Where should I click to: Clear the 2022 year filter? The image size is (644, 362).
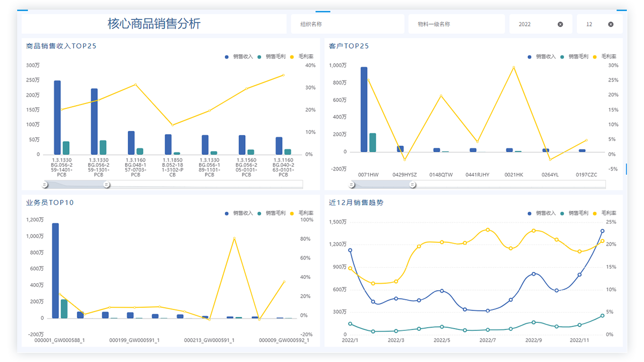[x=560, y=24]
